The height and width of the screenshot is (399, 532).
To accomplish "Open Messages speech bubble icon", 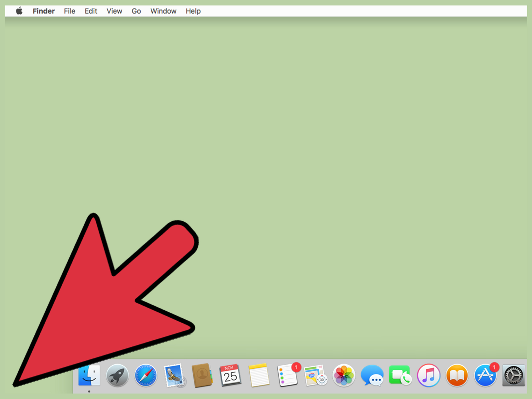I will pos(372,375).
